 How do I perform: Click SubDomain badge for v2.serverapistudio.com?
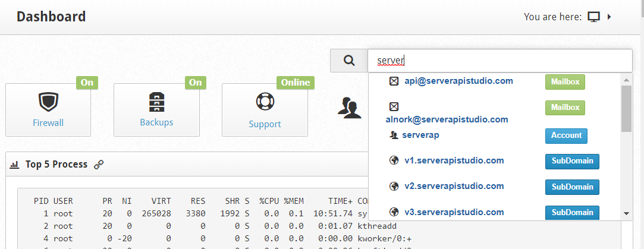click(572, 187)
